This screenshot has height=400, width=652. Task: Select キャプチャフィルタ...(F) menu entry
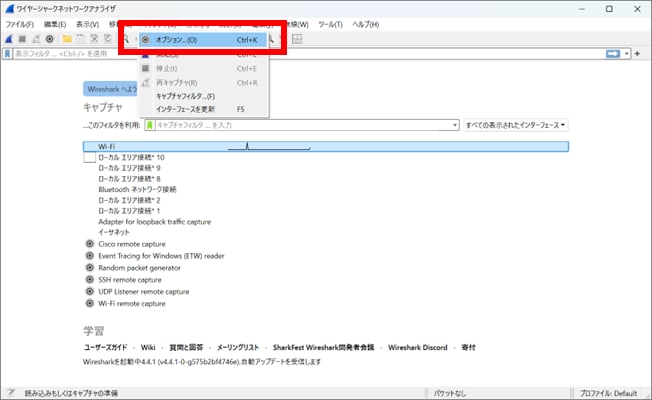pos(203,96)
